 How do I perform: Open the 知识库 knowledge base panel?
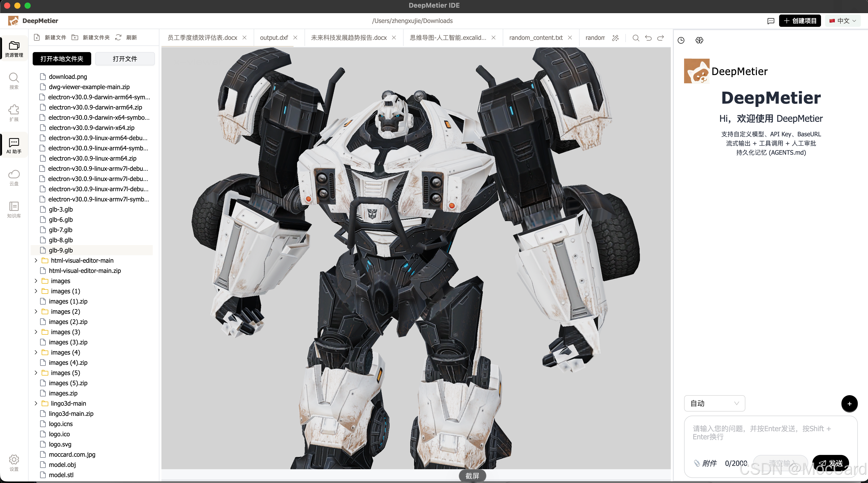[14, 210]
